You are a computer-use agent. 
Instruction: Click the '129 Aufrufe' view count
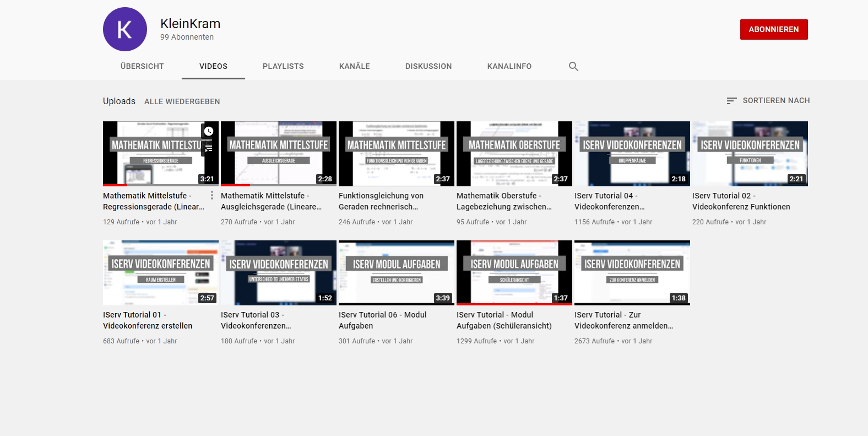[x=121, y=222]
